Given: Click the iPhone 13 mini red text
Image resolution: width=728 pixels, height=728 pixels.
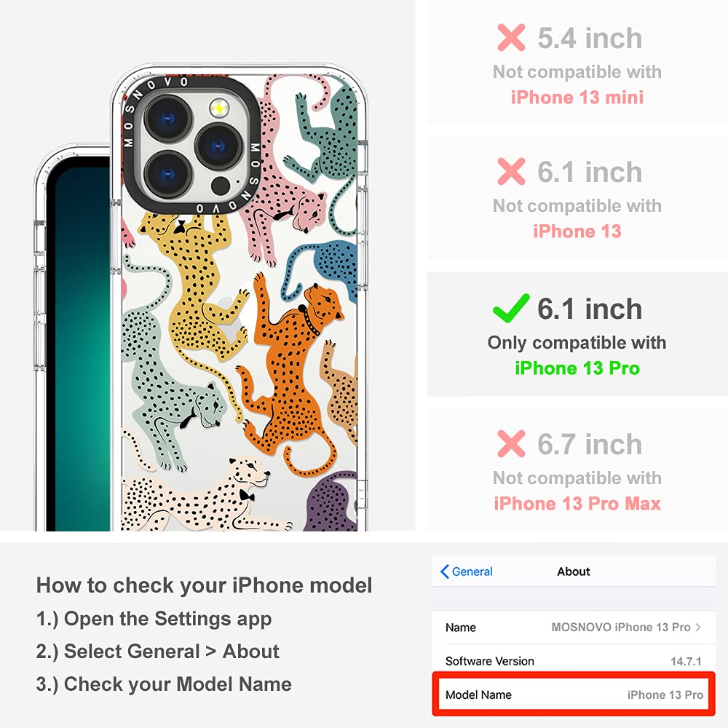Looking at the screenshot, I should click(x=577, y=98).
